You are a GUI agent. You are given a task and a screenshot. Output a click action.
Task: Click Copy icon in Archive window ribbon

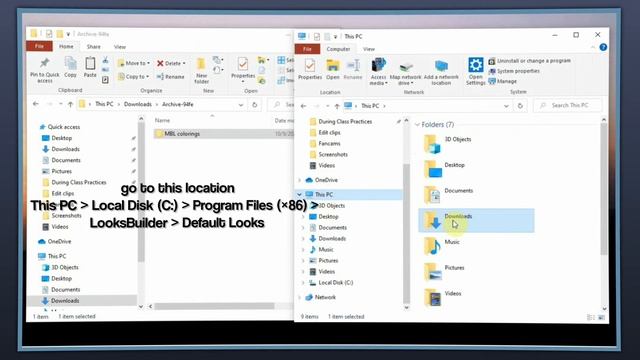coord(70,68)
